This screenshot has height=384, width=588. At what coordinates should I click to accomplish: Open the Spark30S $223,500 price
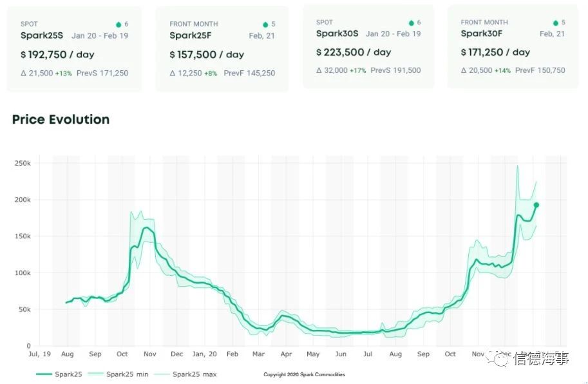[x=354, y=52]
